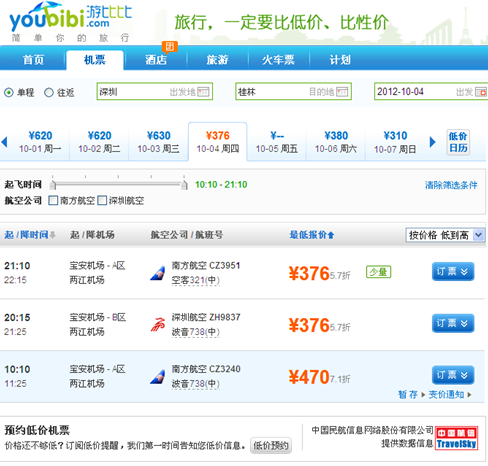Switch to the 计划 tab

(x=340, y=60)
